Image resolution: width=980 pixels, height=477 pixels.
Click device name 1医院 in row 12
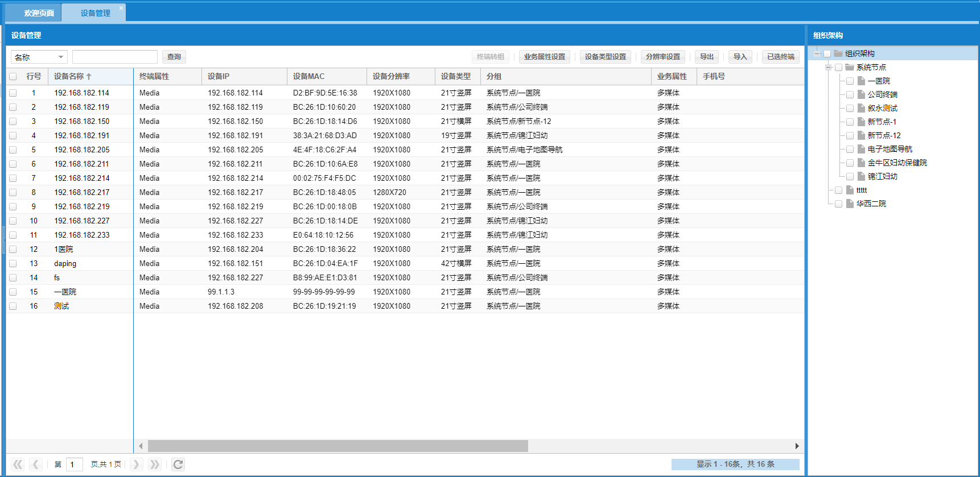click(64, 249)
